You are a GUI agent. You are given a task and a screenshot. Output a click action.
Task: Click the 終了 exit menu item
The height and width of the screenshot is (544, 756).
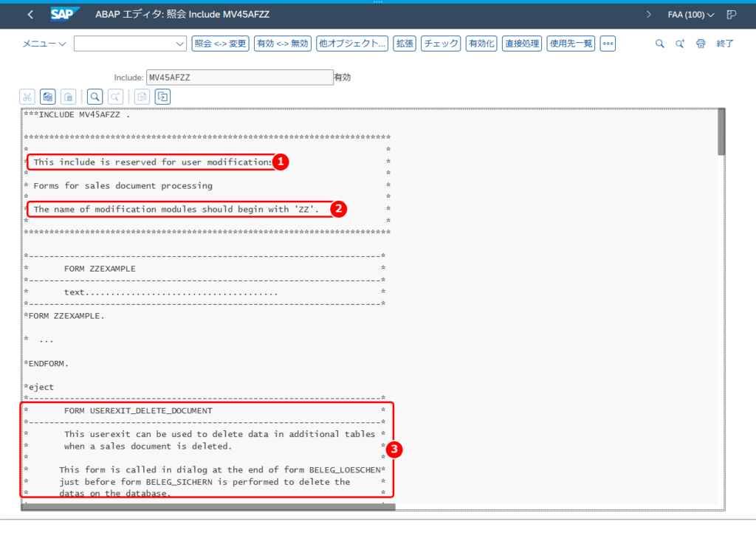coord(725,44)
